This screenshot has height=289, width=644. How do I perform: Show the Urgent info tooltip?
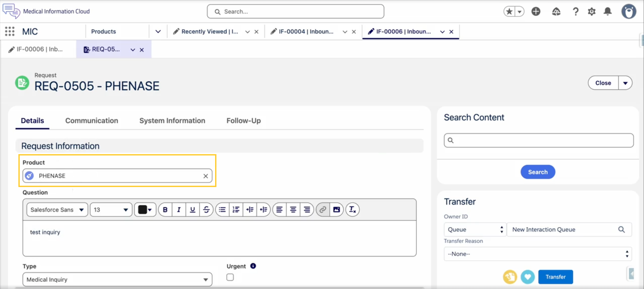pos(253,266)
